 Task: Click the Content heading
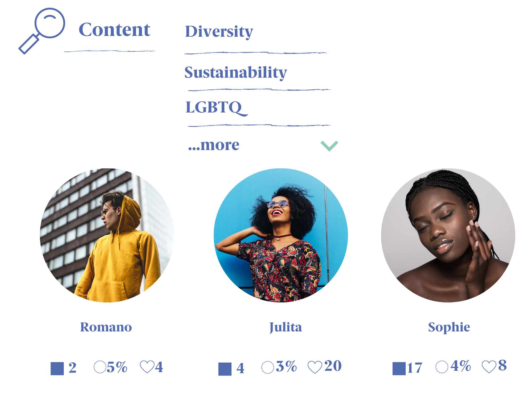114,30
